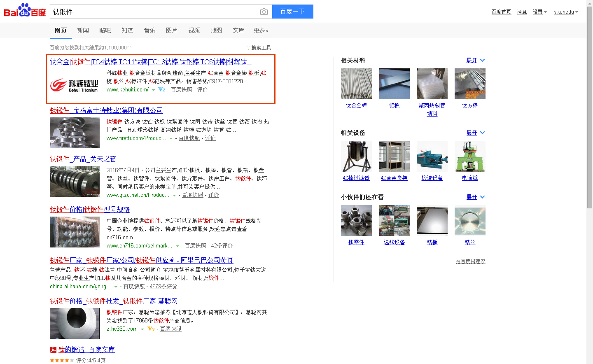
Task: Open the 设置 dropdown menu
Action: click(539, 12)
